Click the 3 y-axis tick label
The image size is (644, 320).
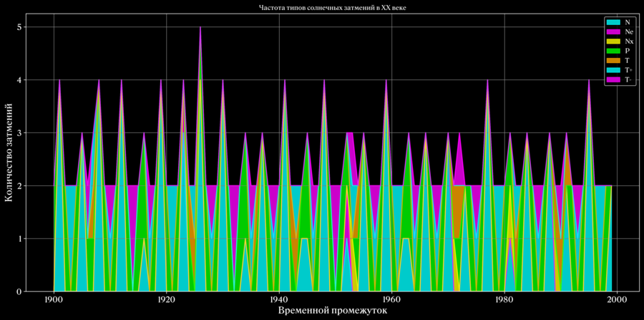coord(20,133)
